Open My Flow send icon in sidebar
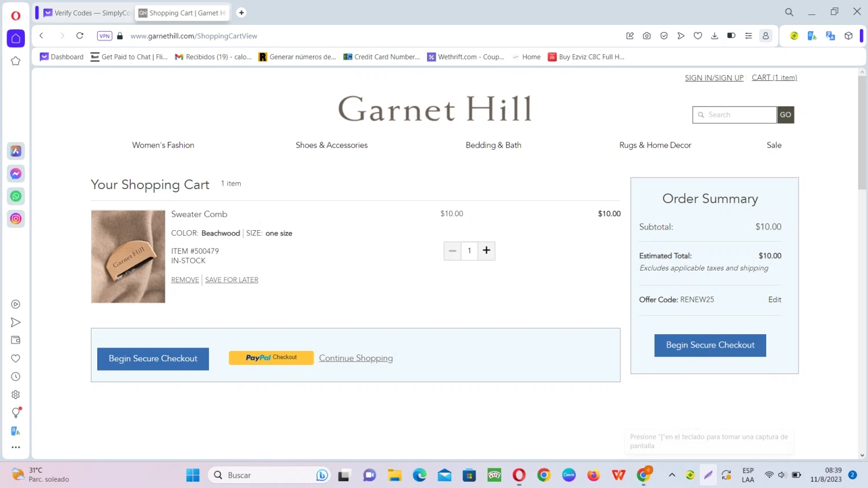 16,322
